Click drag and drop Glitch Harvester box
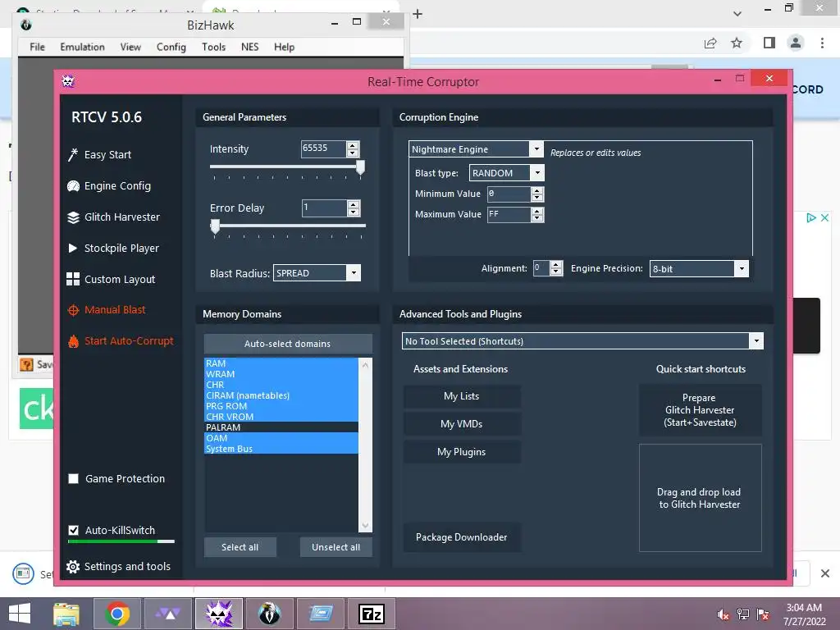The height and width of the screenshot is (630, 840). [701, 498]
